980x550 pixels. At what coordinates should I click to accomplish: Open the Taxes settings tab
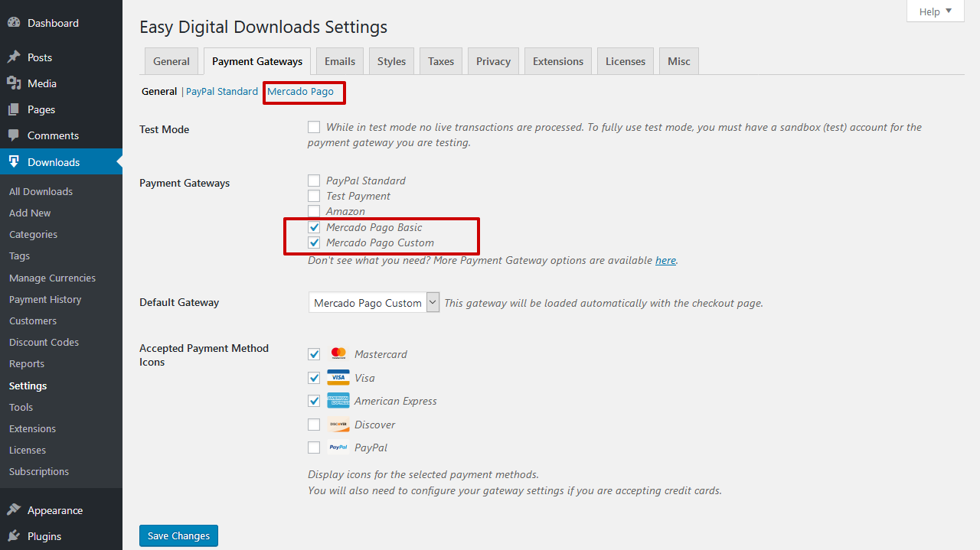click(441, 61)
